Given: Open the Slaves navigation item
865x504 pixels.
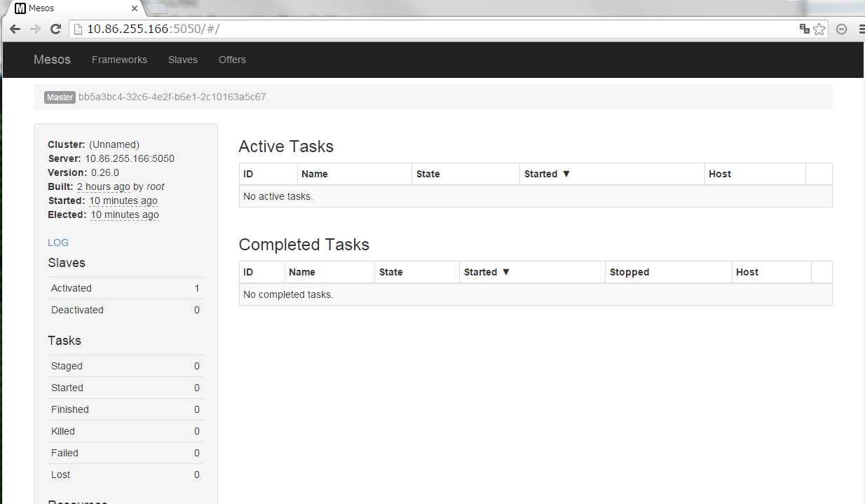Looking at the screenshot, I should pyautogui.click(x=183, y=60).
